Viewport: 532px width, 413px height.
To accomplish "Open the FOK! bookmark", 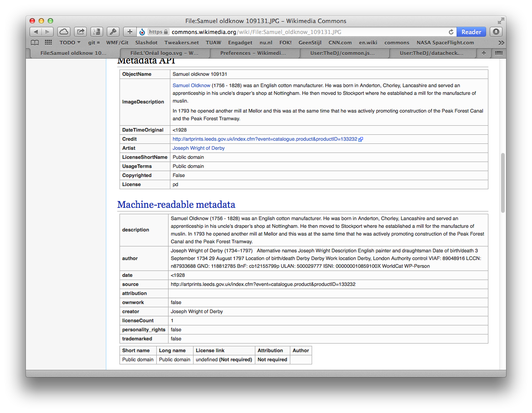I will point(285,43).
